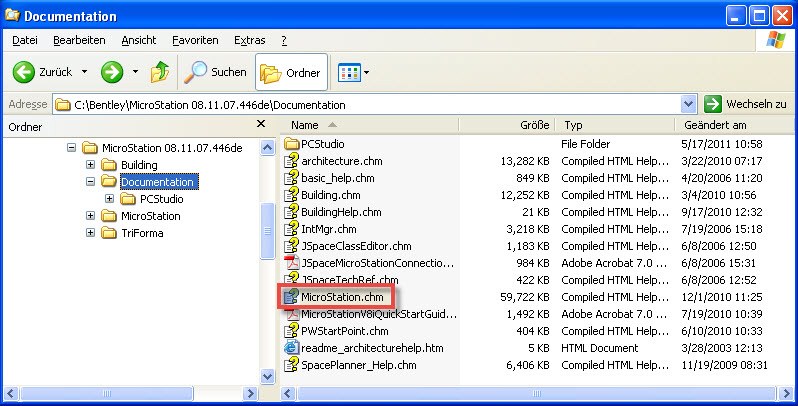Toggle the Ordner folders pane button
The width and height of the screenshot is (798, 406).
click(x=291, y=72)
